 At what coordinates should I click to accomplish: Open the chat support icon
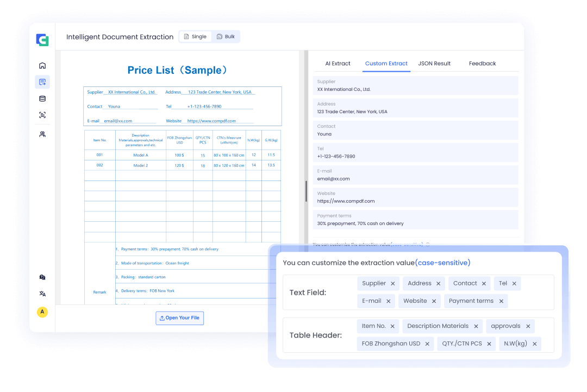(x=42, y=277)
